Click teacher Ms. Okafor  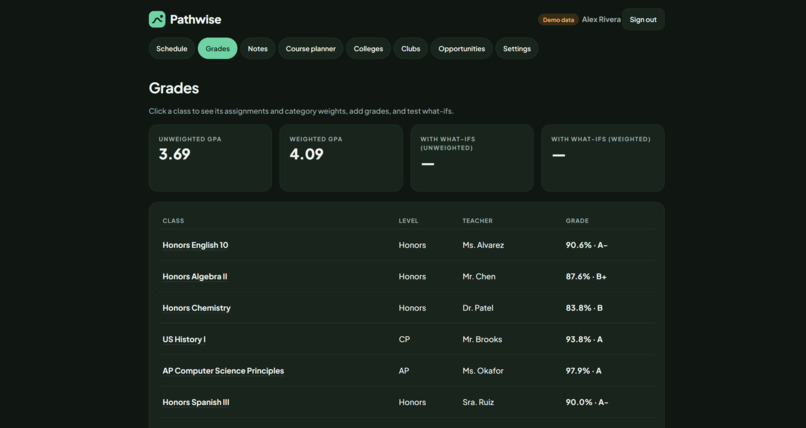pos(483,370)
